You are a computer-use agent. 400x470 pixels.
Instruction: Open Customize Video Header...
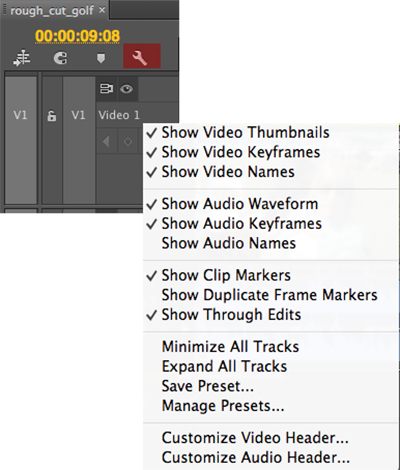point(271,438)
